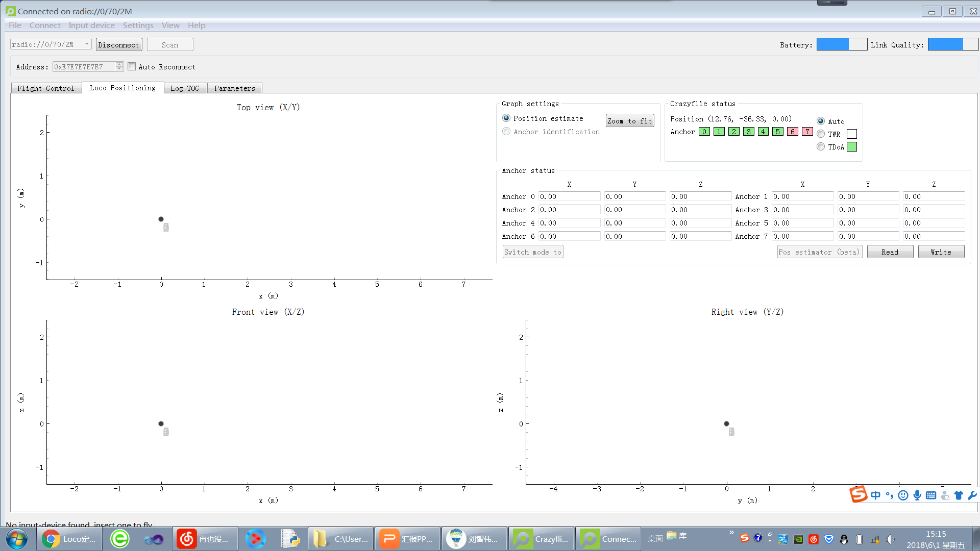Select the TDoA mode radio button
Image resolution: width=980 pixels, height=551 pixels.
pos(821,146)
